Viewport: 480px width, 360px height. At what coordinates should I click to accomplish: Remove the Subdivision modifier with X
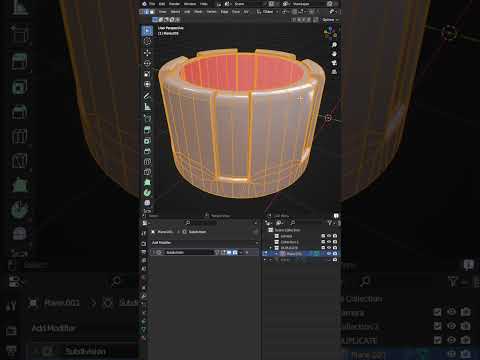[247, 253]
